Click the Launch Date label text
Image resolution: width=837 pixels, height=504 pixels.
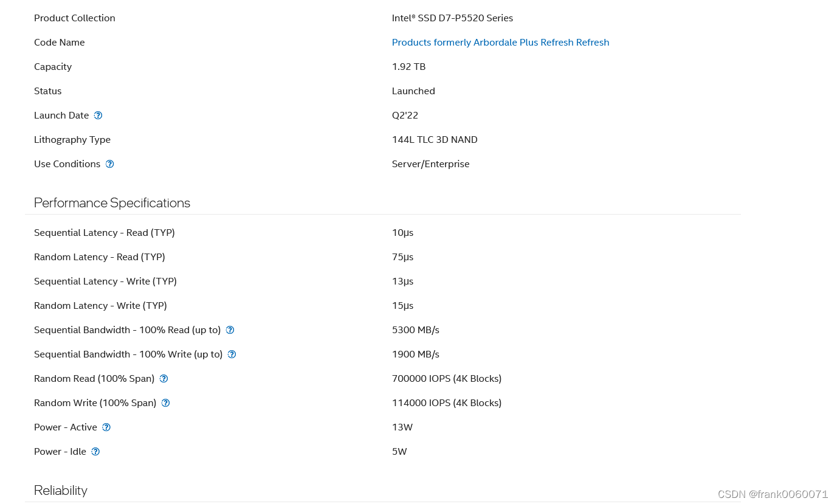pyautogui.click(x=61, y=116)
